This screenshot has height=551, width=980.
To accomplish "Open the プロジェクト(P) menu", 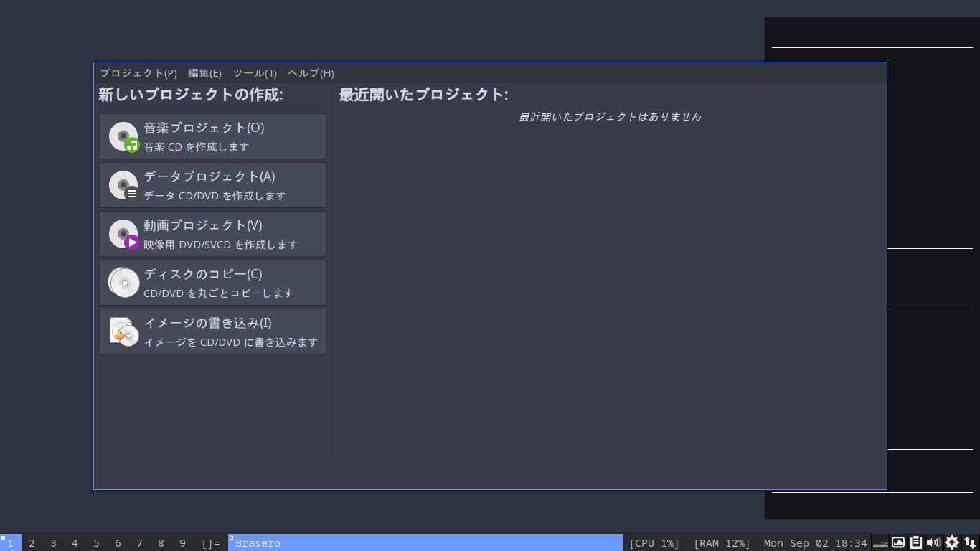I will [137, 72].
